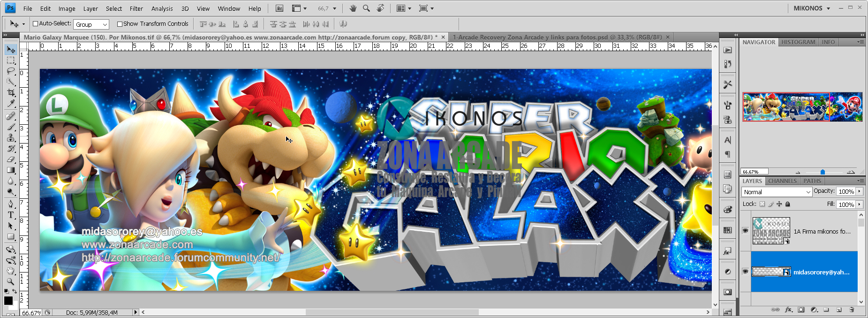868x318 pixels.
Task: Open the Filter menu
Action: click(x=136, y=8)
